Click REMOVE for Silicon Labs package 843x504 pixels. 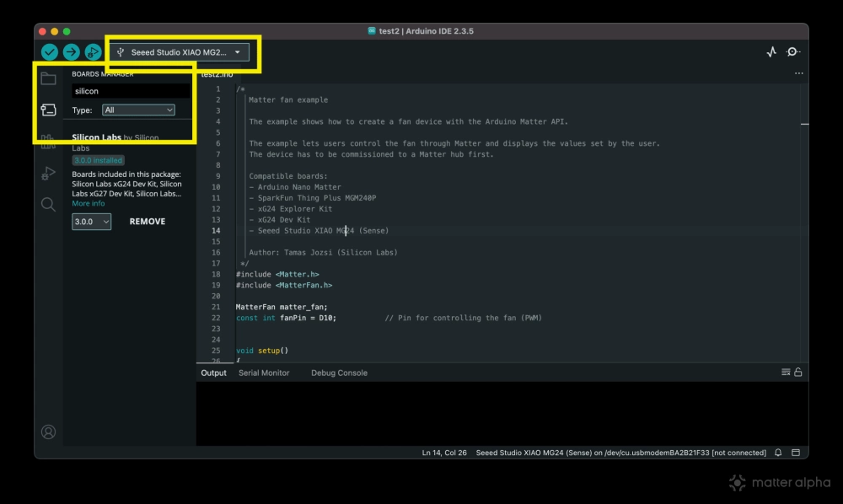(x=148, y=222)
